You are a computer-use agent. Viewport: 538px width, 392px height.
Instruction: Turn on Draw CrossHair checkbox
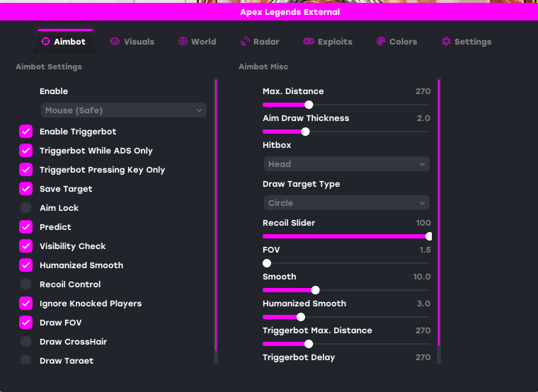pyautogui.click(x=25, y=342)
